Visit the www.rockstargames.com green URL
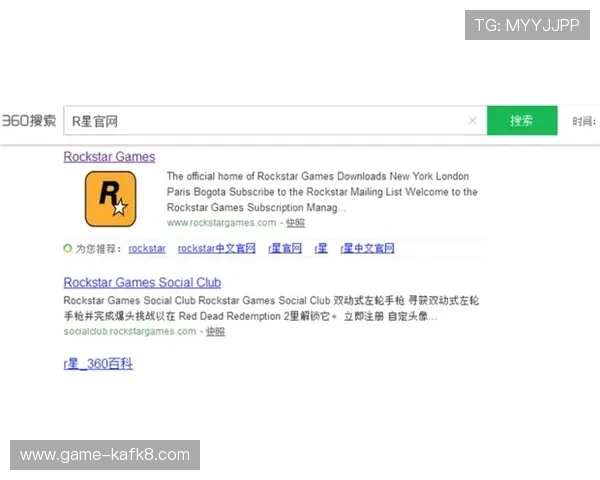600x480 pixels. coord(221,223)
